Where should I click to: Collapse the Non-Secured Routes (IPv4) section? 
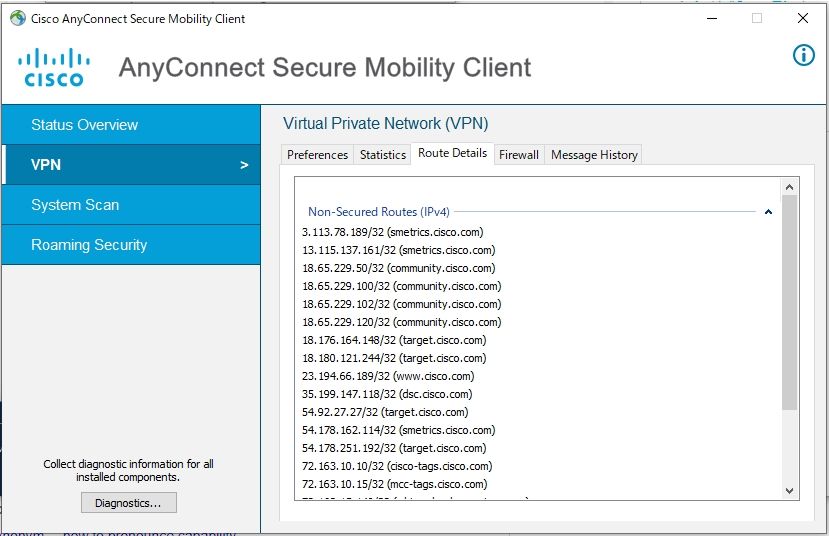(x=768, y=212)
